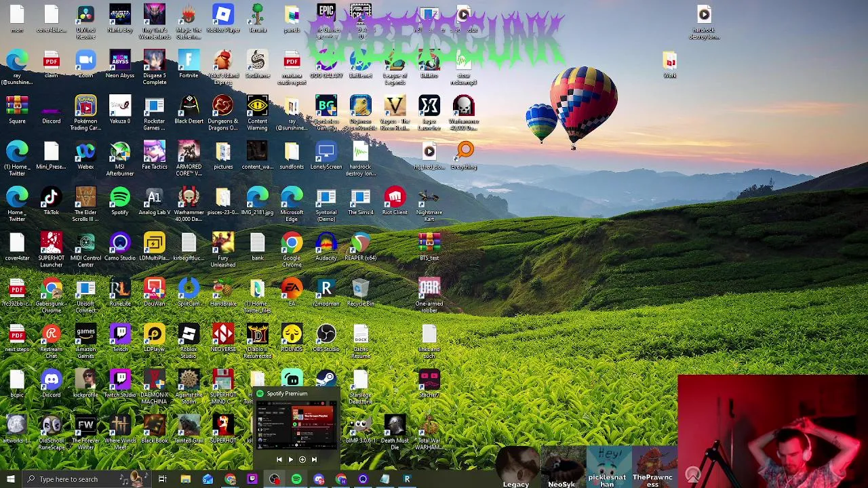This screenshot has width=868, height=488.
Task: Open the Spotify desktop shortcut
Action: pos(120,202)
